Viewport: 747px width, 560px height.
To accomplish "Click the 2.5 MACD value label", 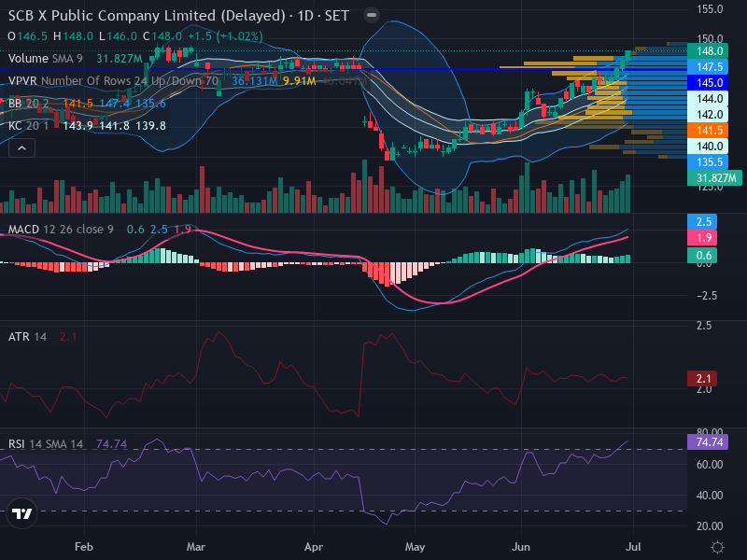I will click(x=702, y=222).
